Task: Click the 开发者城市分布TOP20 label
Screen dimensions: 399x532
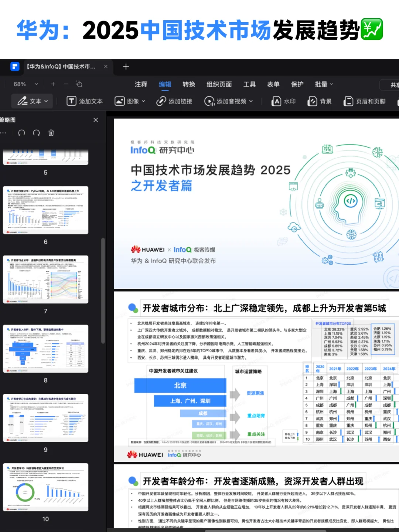Action: [333, 323]
